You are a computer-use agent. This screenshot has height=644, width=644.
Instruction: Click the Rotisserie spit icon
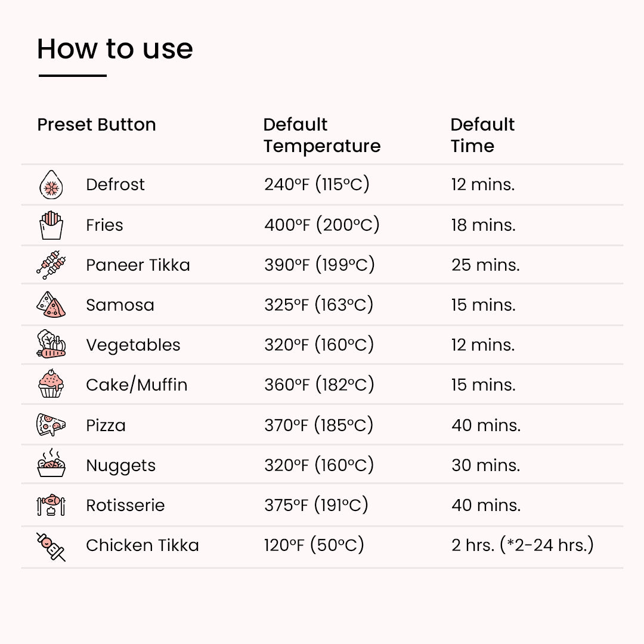point(51,505)
